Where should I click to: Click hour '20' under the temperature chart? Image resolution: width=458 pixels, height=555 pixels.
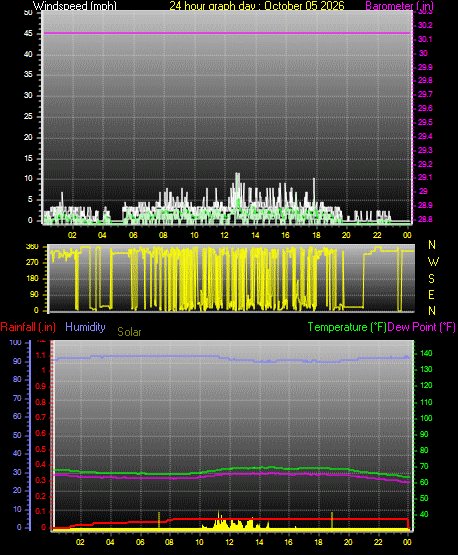click(x=348, y=542)
